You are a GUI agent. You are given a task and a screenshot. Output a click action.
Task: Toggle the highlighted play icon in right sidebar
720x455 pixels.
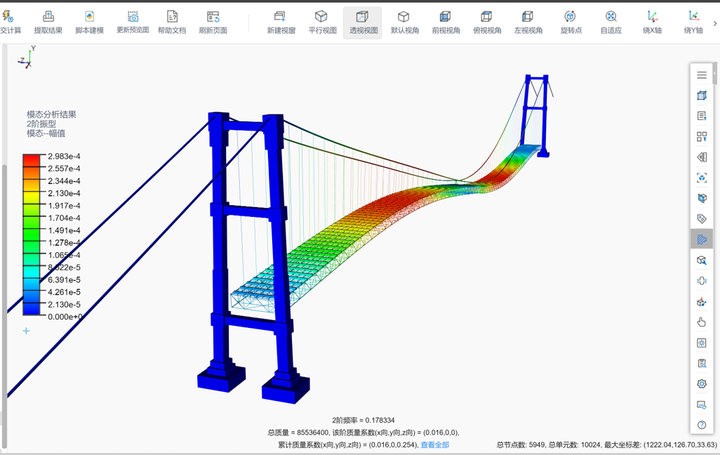coord(702,239)
